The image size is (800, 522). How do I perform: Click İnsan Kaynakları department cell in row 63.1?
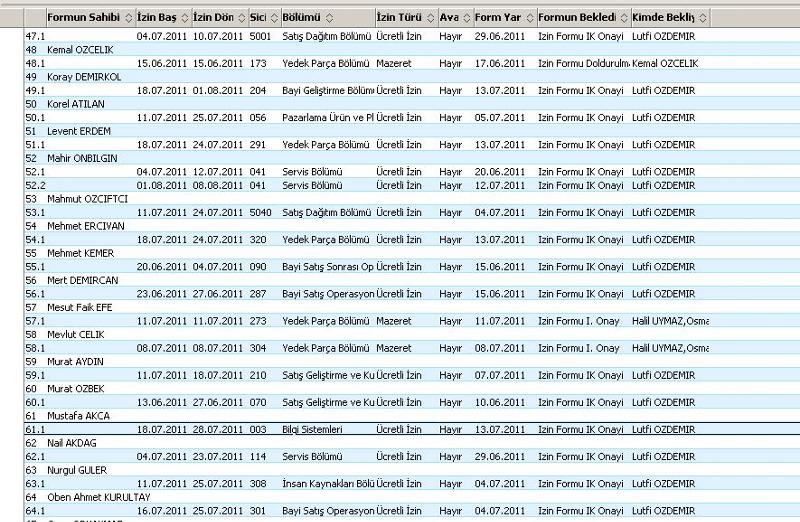(x=329, y=484)
